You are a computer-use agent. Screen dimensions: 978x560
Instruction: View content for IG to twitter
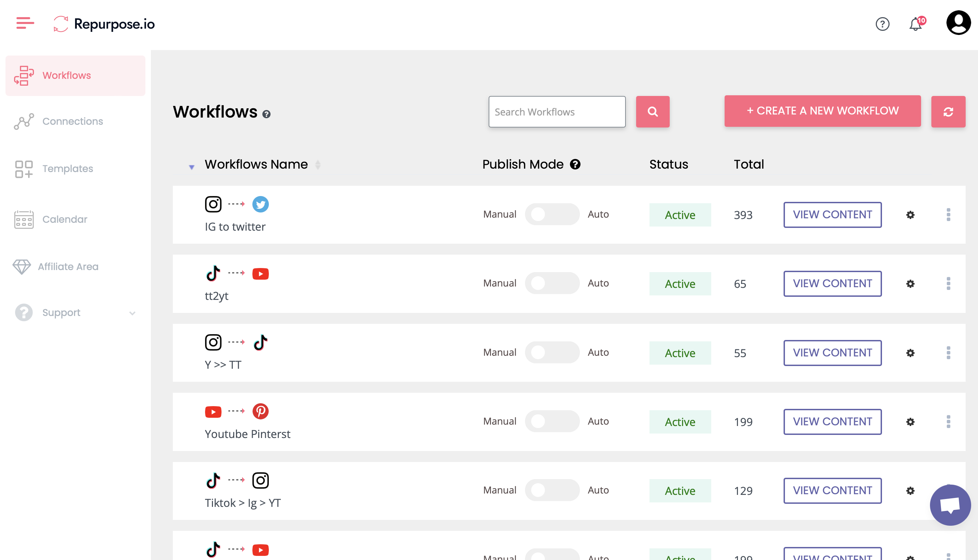pyautogui.click(x=832, y=215)
